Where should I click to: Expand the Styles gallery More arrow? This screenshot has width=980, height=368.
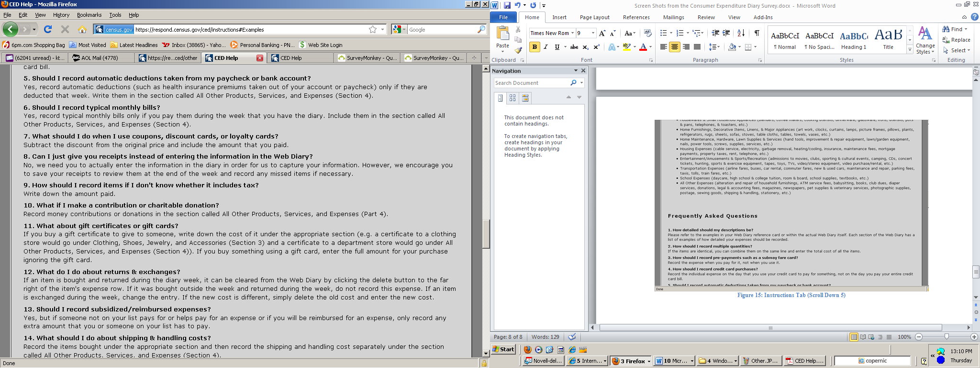point(910,50)
